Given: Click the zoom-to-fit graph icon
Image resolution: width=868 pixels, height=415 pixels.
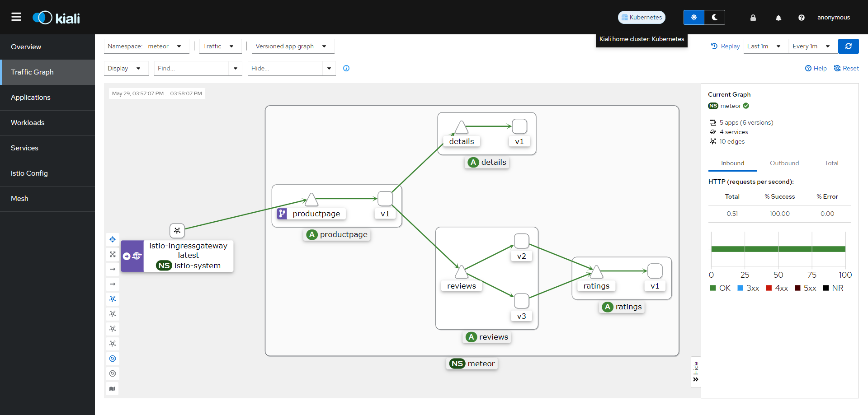Looking at the screenshot, I should coord(113,254).
